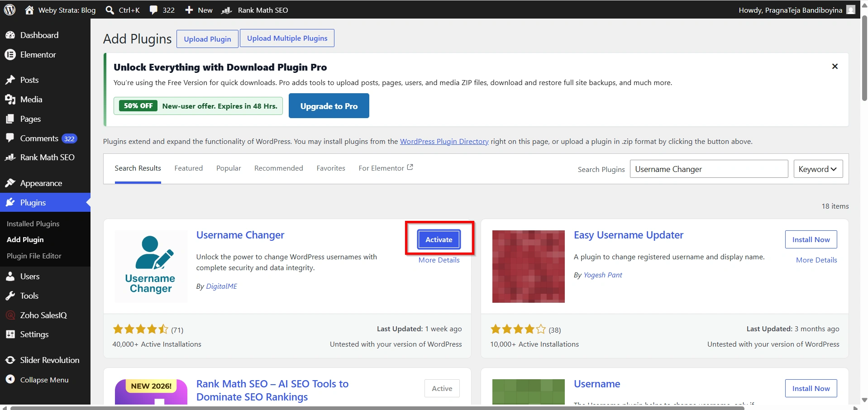Open the Yogesh Pant author link

[602, 275]
